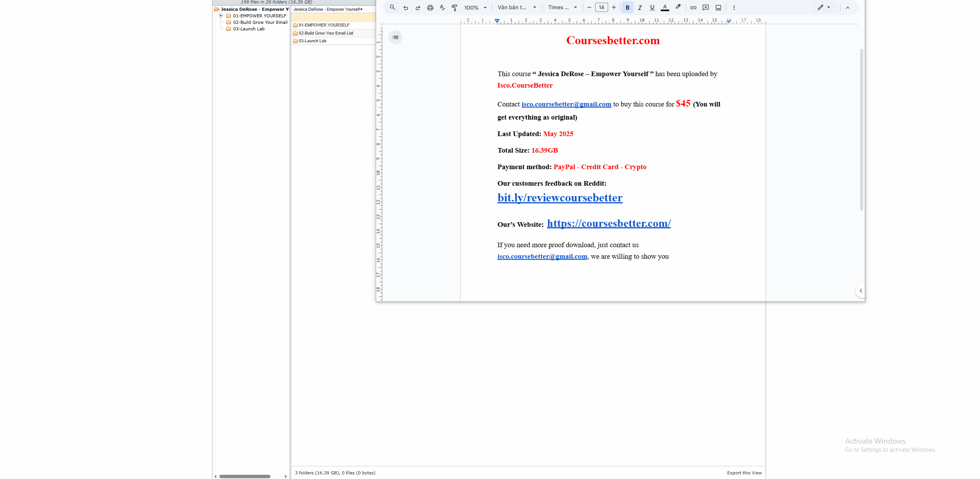Click '199 files in 26 folders' header text
Viewport: 980px width, 479px height.
point(276,2)
